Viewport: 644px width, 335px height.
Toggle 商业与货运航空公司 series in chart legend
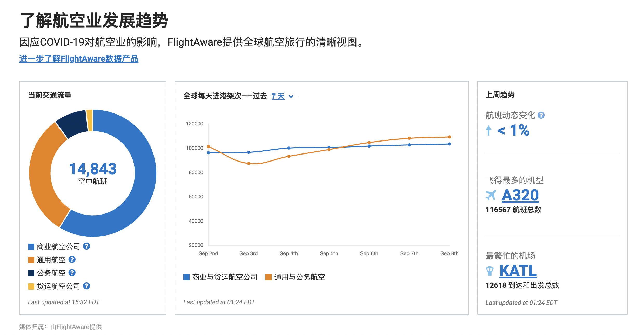point(224,277)
